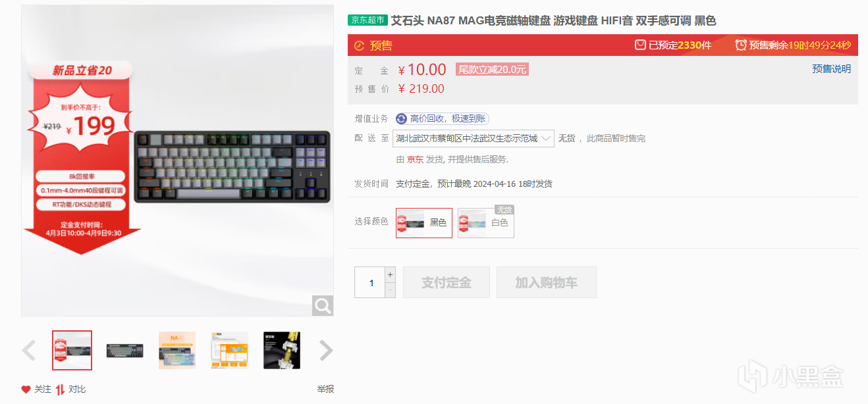Click the 高价回收，极速到账 service link
868x404 pixels.
click(448, 118)
